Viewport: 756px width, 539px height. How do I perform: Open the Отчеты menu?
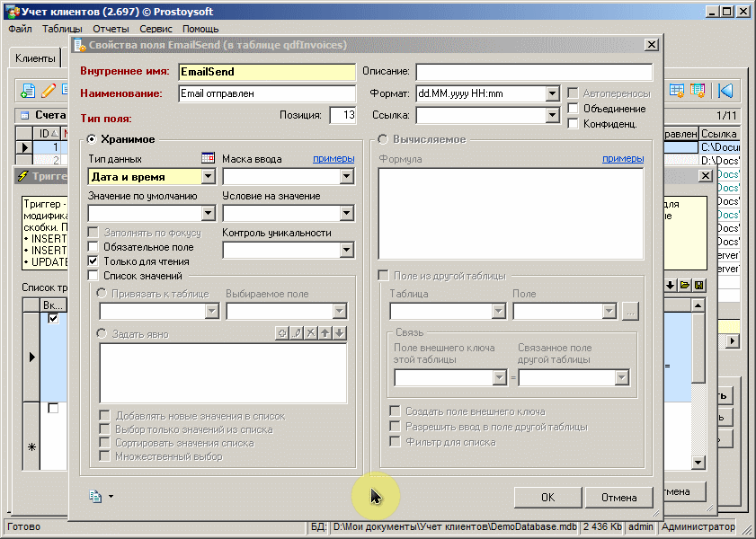tap(111, 29)
